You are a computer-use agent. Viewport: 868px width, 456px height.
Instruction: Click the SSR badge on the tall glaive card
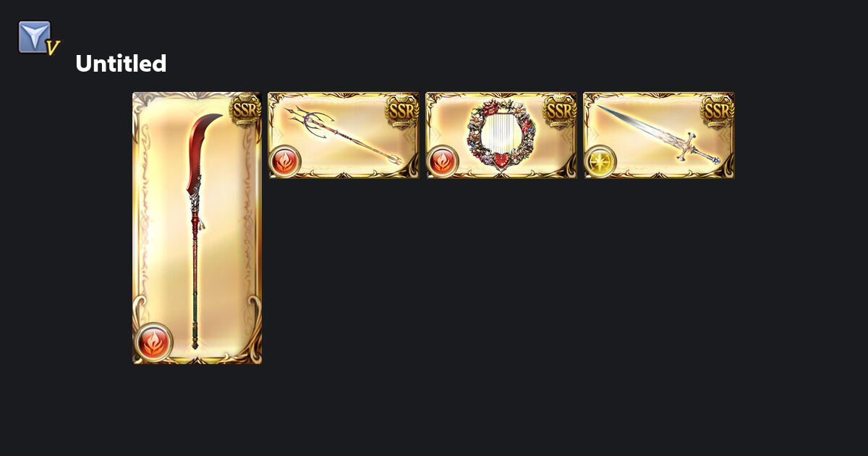[x=245, y=110]
